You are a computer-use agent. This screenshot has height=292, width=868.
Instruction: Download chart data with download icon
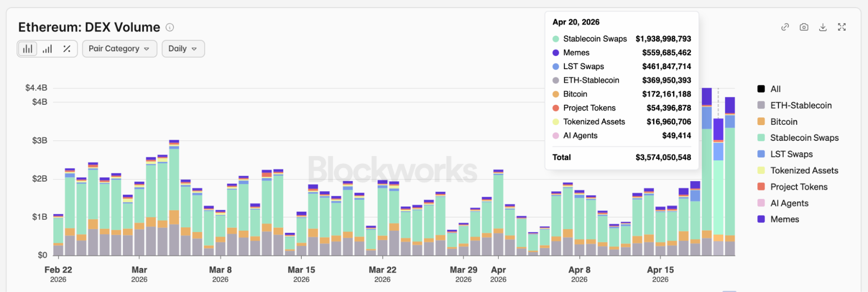point(823,27)
